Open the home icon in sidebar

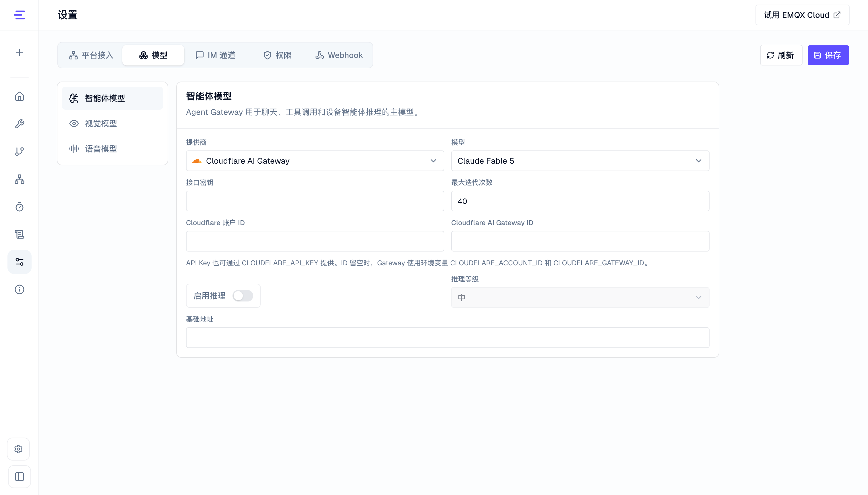(x=19, y=96)
